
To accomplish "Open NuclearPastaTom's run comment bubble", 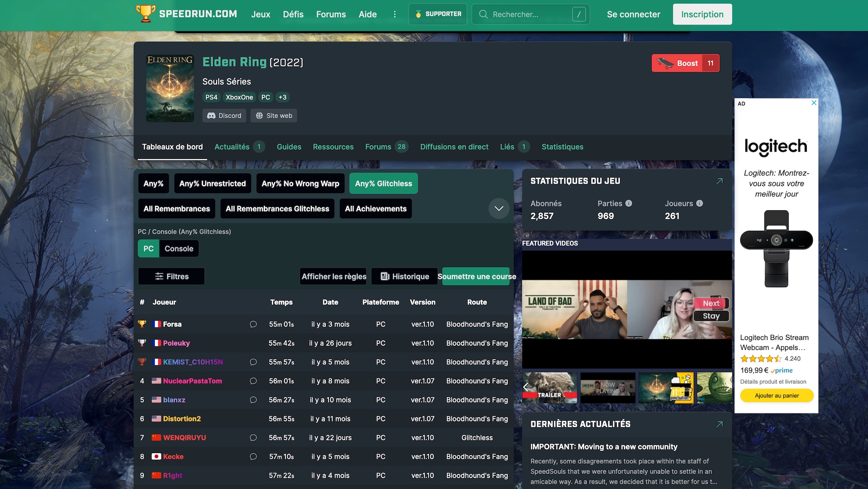I will 253,381.
